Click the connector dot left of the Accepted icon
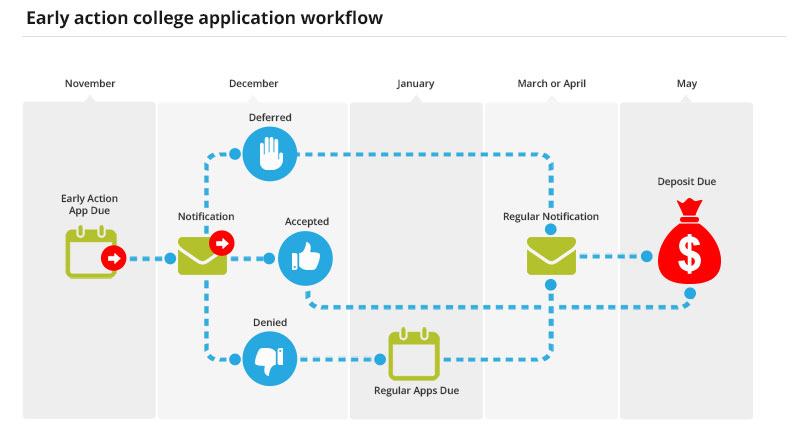 click(x=269, y=259)
